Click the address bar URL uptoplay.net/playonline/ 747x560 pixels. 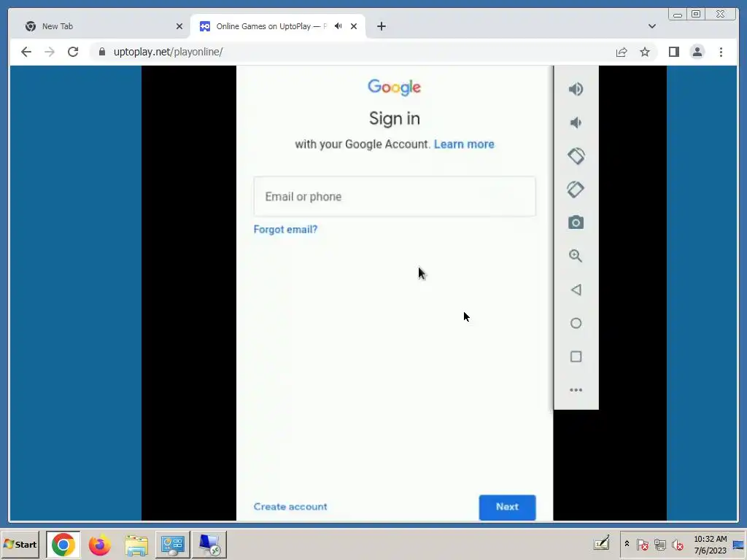pos(169,52)
